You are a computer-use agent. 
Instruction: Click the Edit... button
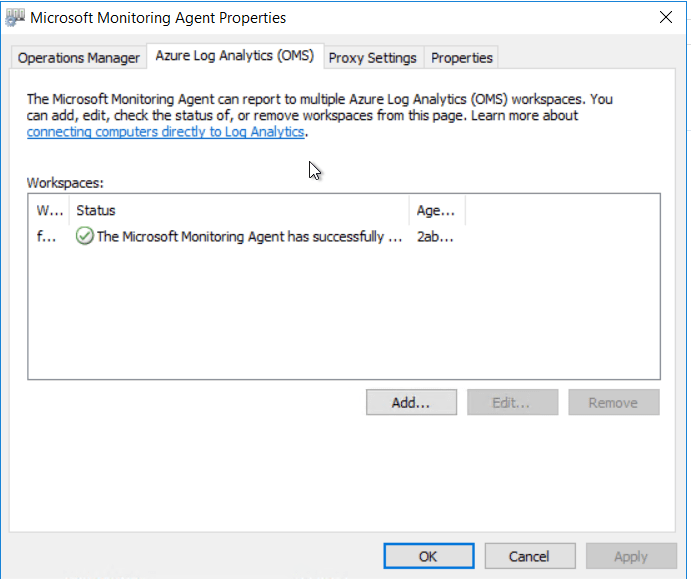[x=511, y=403]
